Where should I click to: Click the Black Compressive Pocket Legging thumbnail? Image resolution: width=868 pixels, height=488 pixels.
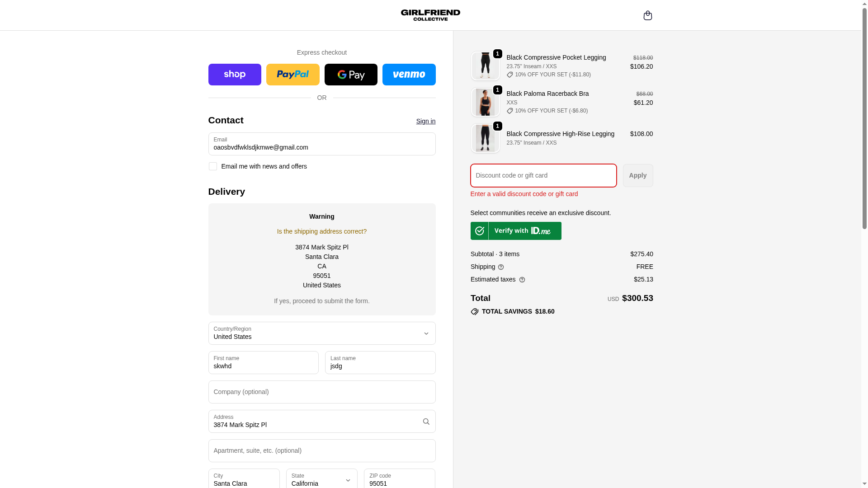tap(485, 66)
